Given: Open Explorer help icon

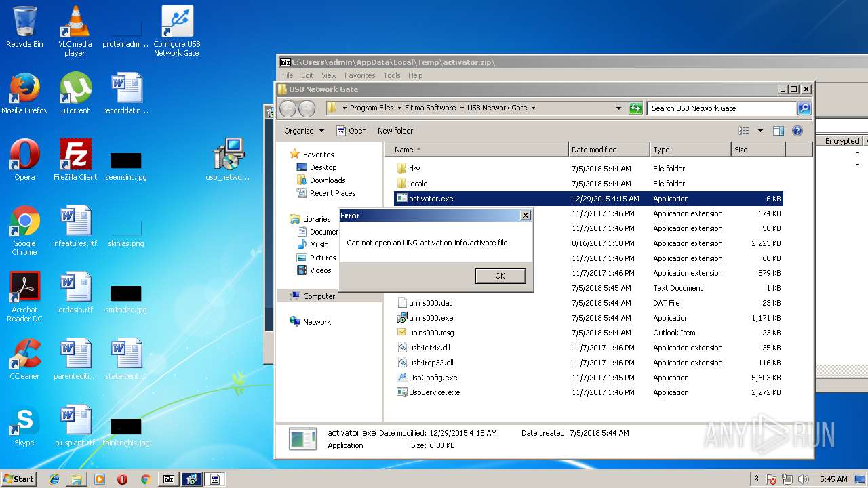Looking at the screenshot, I should 797,131.
